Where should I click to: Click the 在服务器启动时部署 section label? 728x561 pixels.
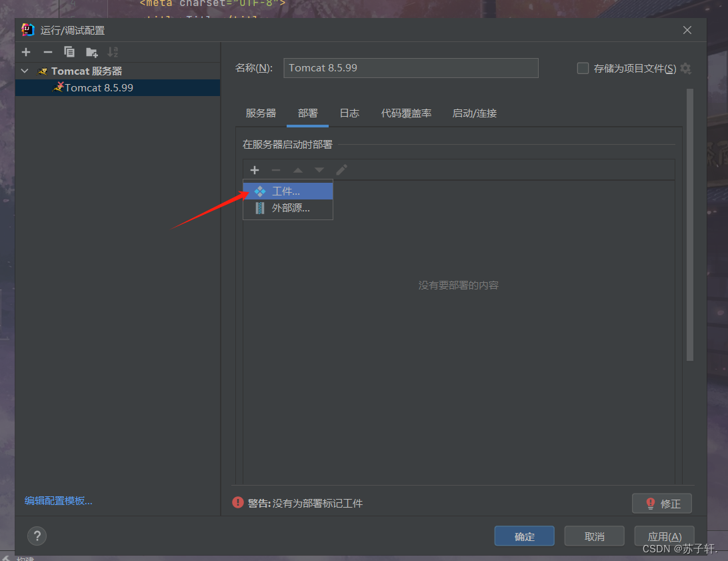pos(287,145)
